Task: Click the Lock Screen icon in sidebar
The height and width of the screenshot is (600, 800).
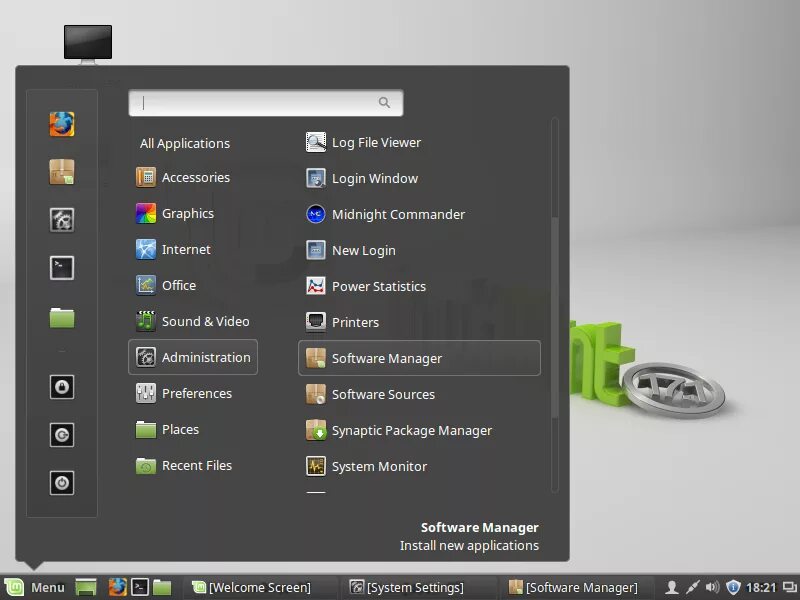Action: point(62,387)
